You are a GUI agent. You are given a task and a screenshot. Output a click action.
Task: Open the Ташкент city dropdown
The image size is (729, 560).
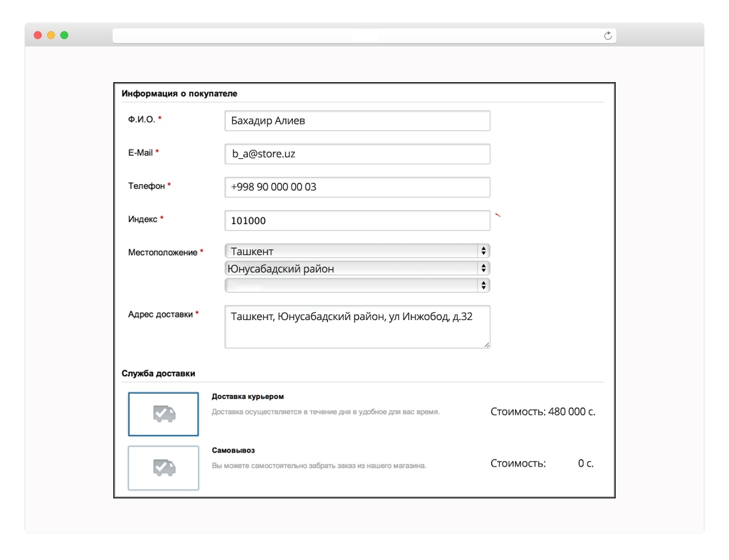click(357, 251)
